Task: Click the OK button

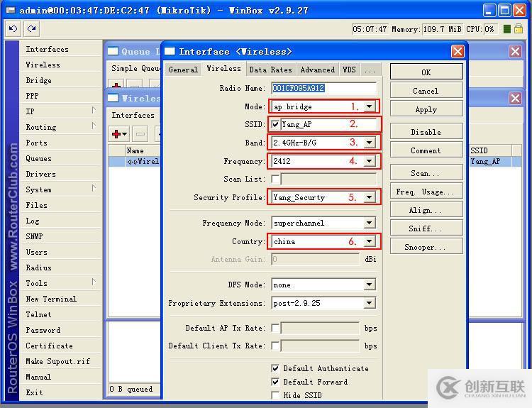Action: click(426, 72)
